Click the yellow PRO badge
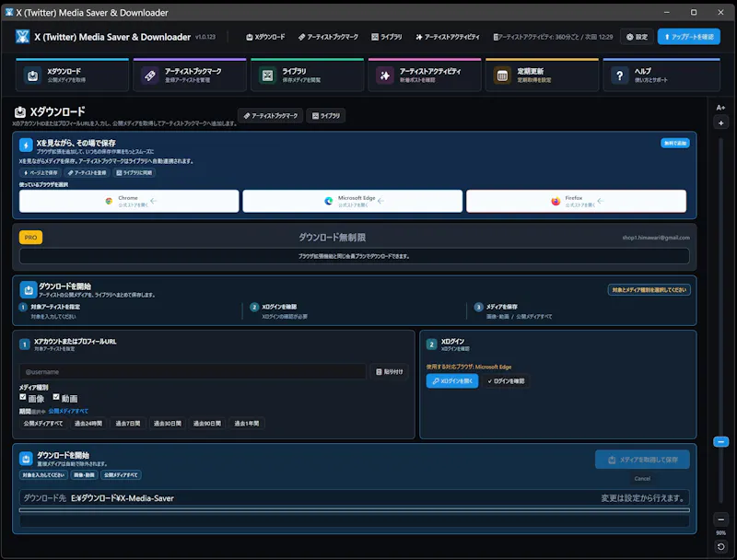 (30, 238)
